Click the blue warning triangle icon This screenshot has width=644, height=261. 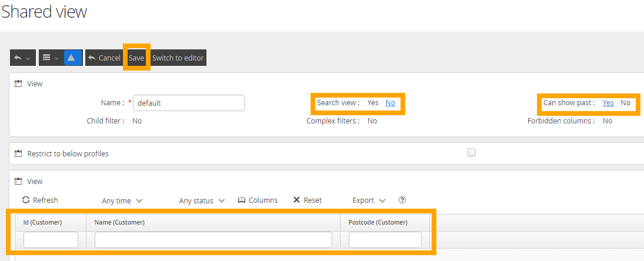(71, 58)
